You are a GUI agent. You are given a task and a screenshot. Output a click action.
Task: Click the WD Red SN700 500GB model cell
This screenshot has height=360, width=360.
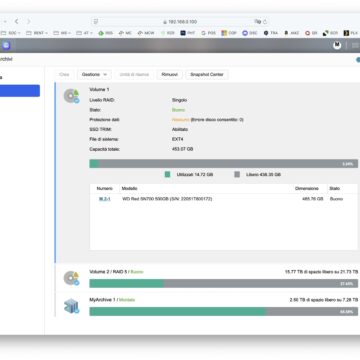[167, 199]
